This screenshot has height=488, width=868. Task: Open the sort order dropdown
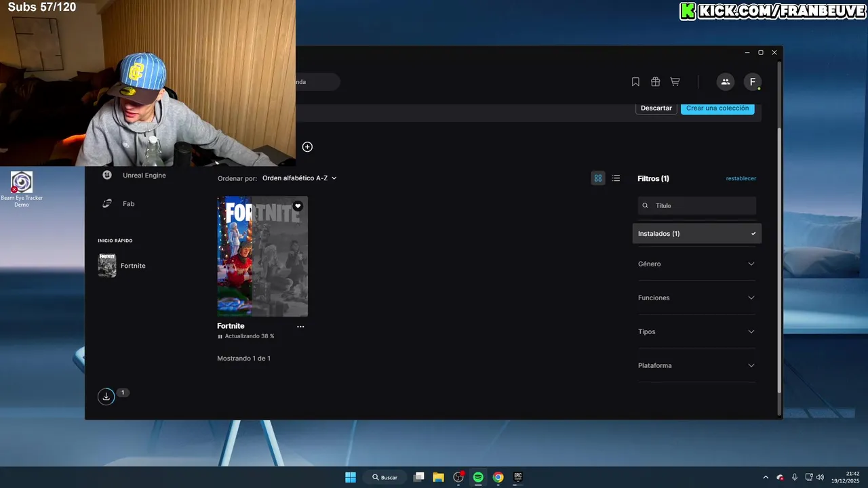299,178
